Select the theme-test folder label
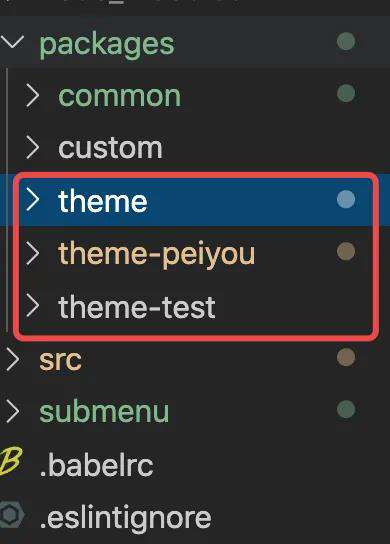Image resolution: width=390 pixels, height=544 pixels. point(137,307)
